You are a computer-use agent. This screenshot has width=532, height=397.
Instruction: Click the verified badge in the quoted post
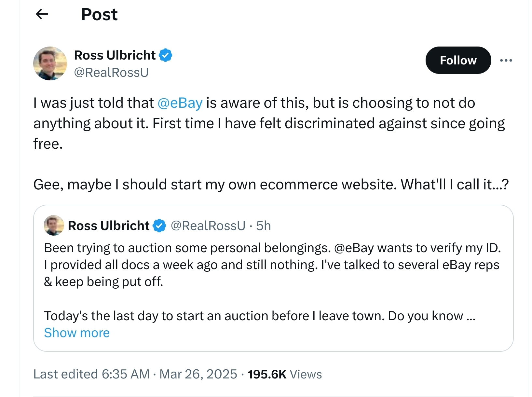tap(159, 226)
